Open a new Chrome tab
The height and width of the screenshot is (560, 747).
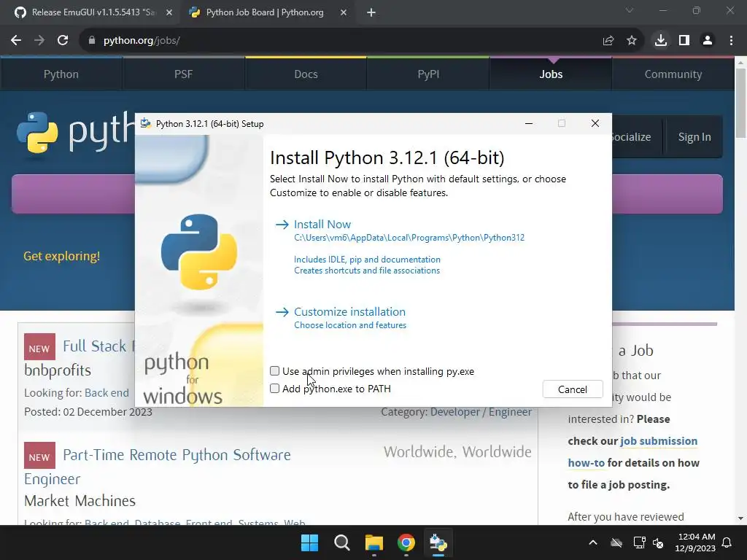pos(371,13)
